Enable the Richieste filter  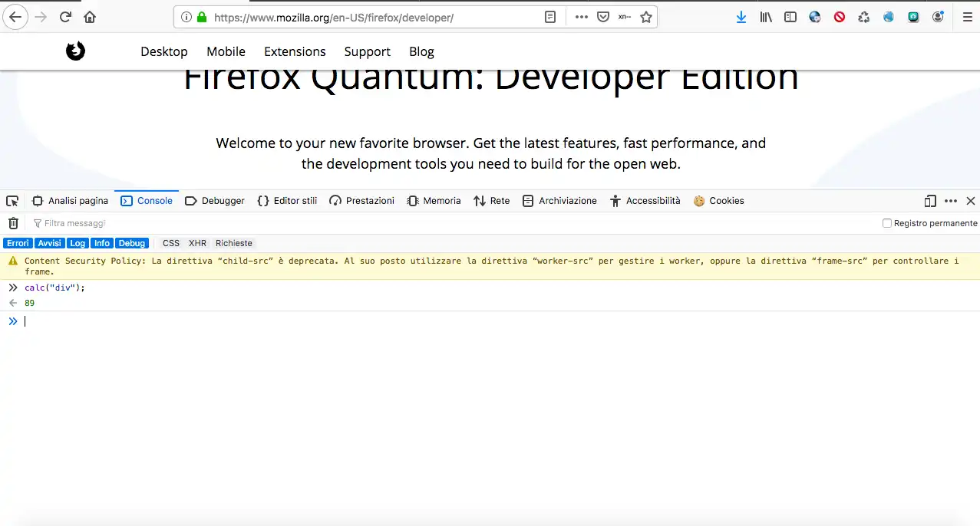point(234,243)
